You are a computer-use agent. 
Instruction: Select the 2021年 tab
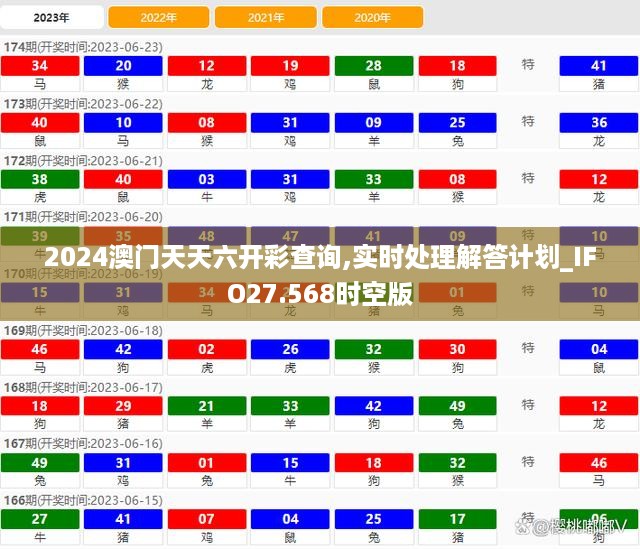(x=265, y=17)
